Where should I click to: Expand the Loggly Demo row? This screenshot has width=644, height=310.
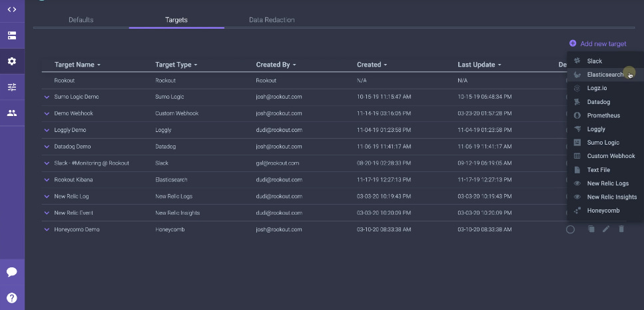[x=47, y=130]
